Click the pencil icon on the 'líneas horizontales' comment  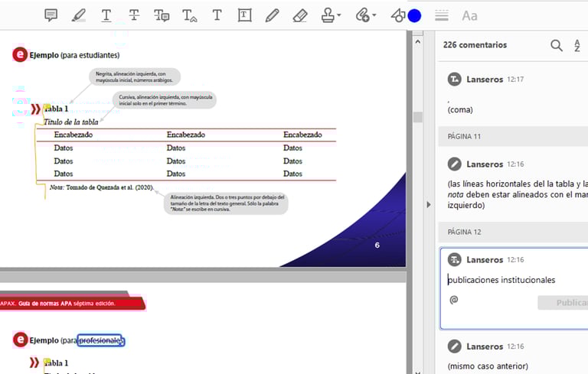pyautogui.click(x=455, y=164)
